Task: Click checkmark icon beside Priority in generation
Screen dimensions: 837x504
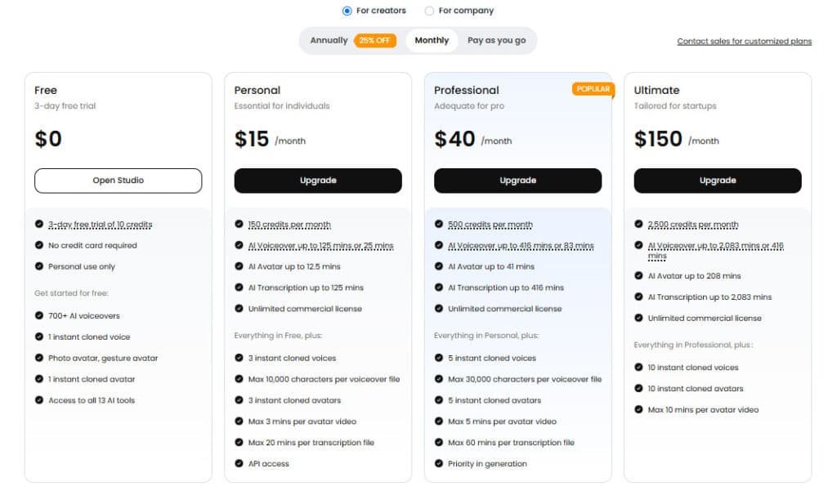Action: coord(439,464)
